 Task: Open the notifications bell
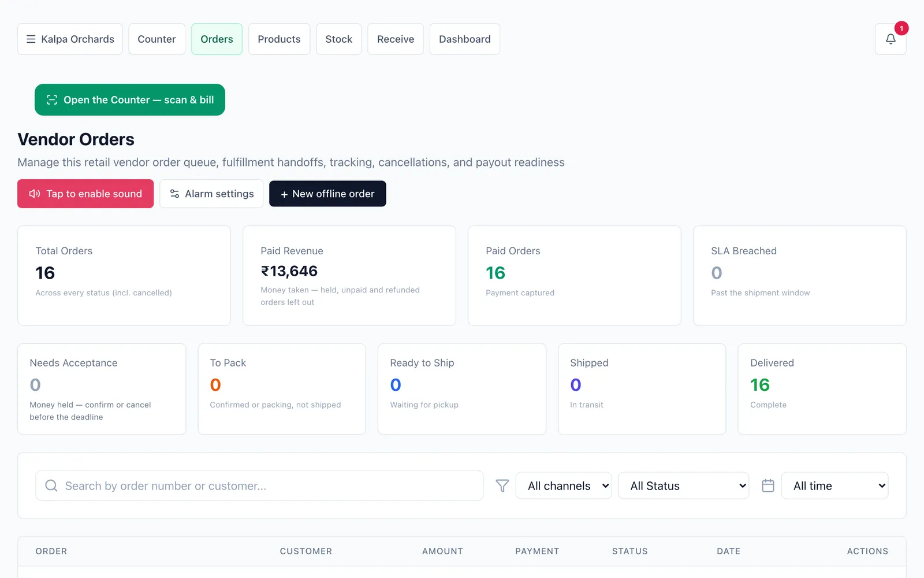(891, 39)
